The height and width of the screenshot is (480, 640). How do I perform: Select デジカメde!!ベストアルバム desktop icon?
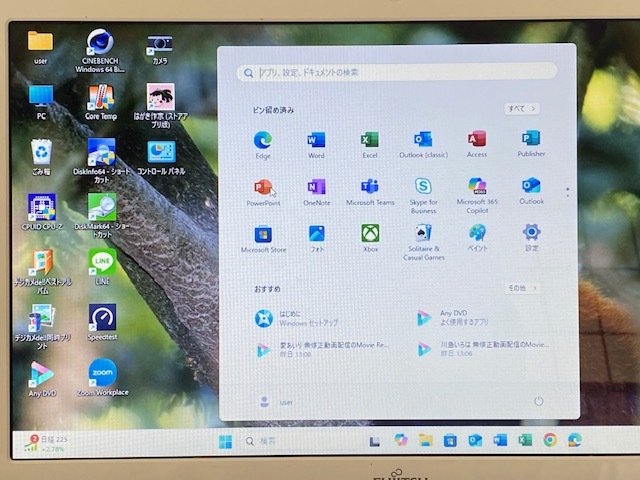tap(42, 271)
